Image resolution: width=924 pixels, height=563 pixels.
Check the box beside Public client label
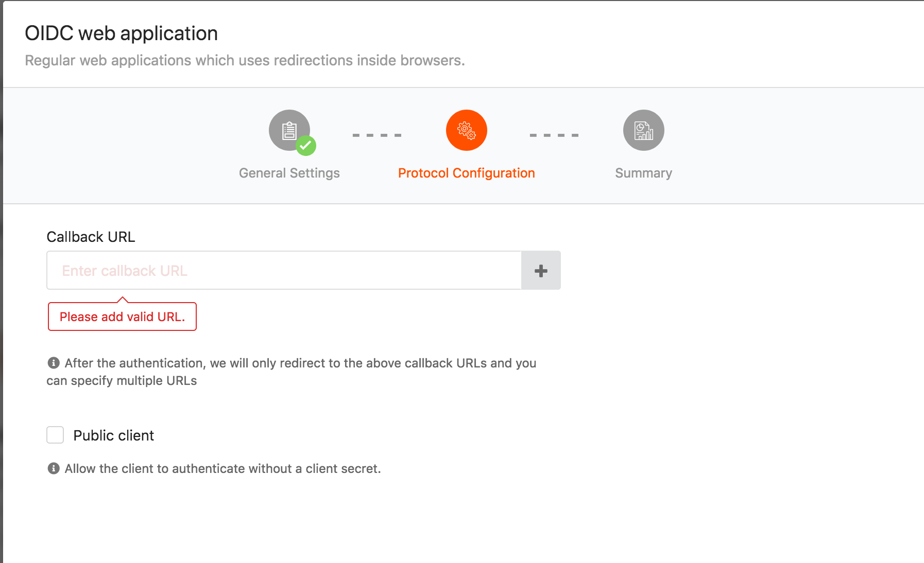click(55, 435)
